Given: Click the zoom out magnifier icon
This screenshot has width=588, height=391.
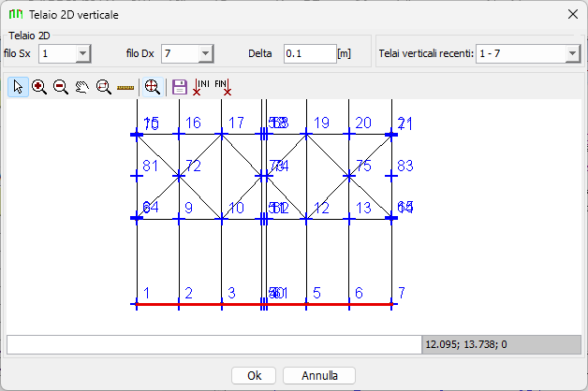Looking at the screenshot, I should [61, 87].
